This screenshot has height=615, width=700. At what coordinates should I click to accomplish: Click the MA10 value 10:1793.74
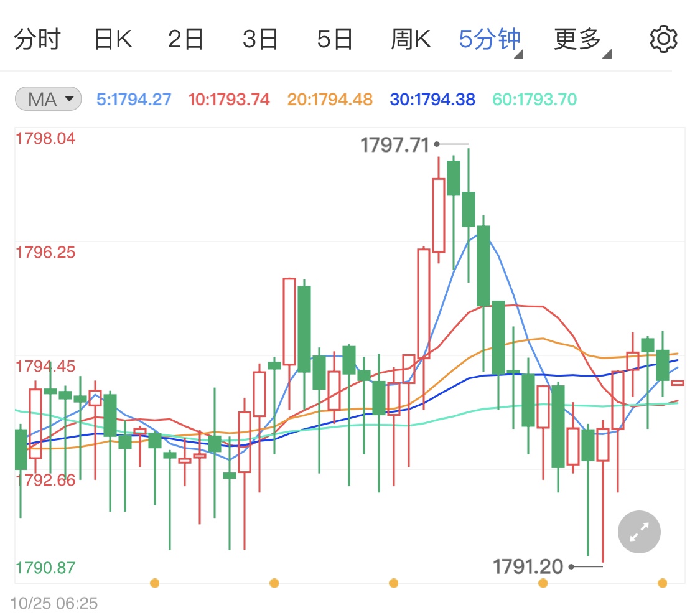tap(229, 99)
